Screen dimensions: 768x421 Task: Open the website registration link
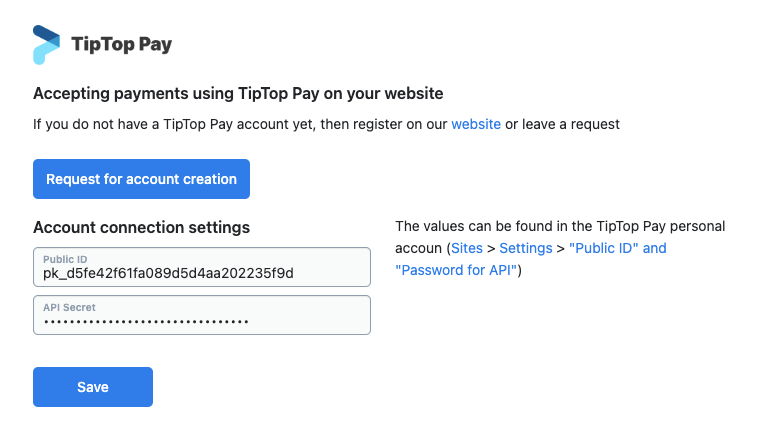click(476, 124)
